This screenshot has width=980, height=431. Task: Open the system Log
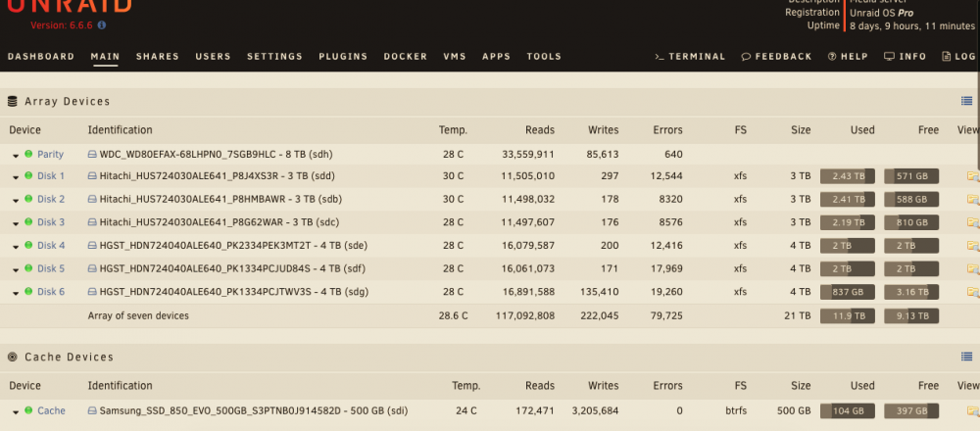(x=958, y=56)
